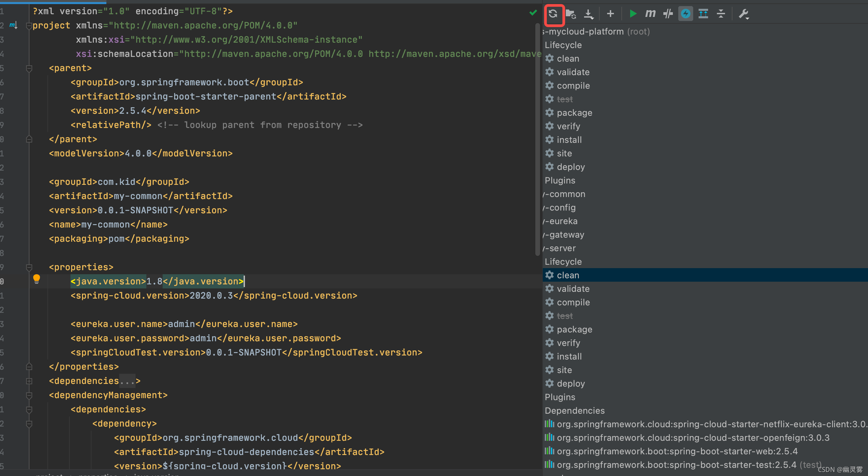Image resolution: width=868 pixels, height=476 pixels.
Task: Toggle Skip Tests mode in Maven toolbar
Action: (667, 14)
